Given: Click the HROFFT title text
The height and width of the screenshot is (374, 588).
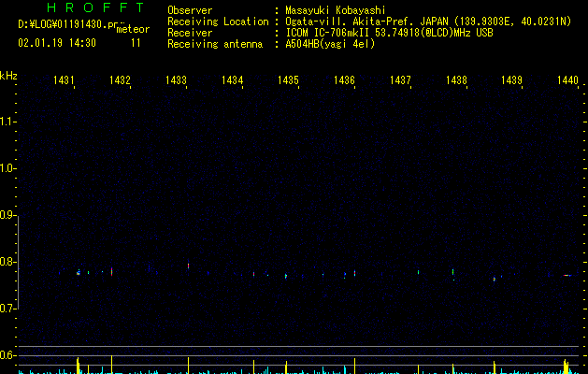Looking at the screenshot, I should pos(95,7).
